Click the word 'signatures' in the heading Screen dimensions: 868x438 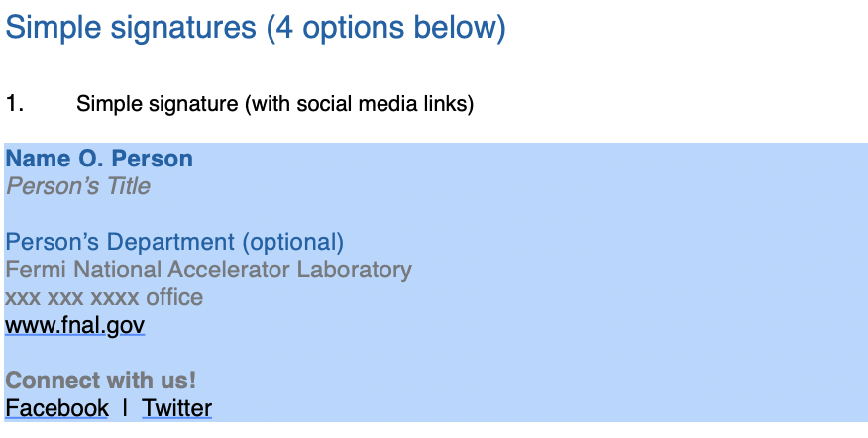[182, 27]
